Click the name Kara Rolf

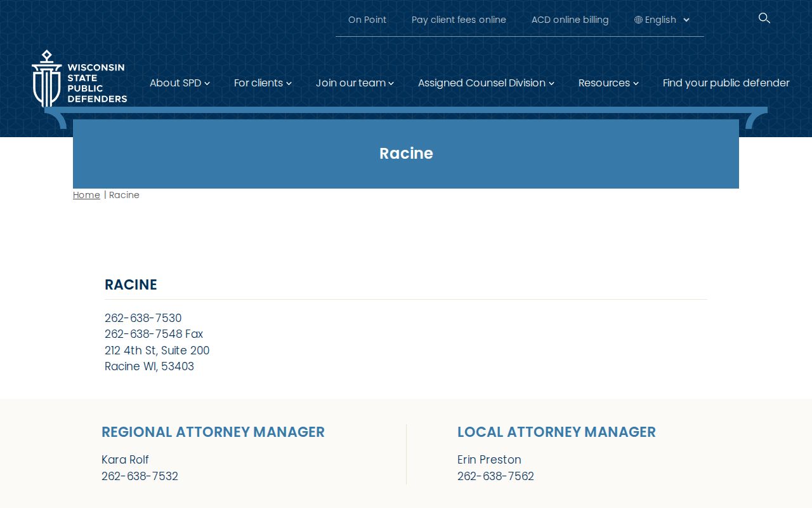[125, 460]
